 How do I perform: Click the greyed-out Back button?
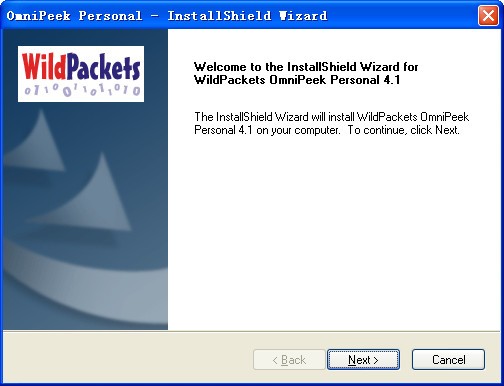click(x=289, y=359)
